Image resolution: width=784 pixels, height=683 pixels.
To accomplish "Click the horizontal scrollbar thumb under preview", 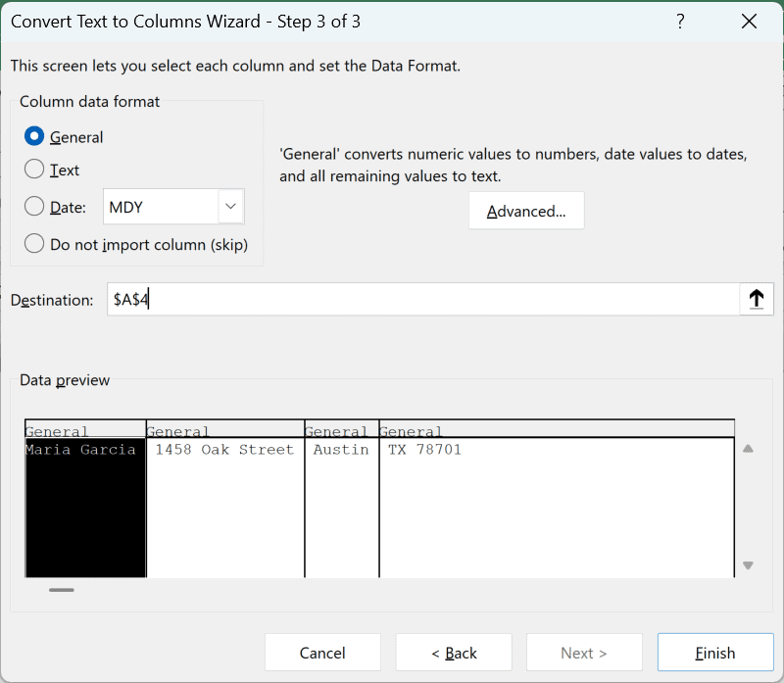I will [x=62, y=590].
